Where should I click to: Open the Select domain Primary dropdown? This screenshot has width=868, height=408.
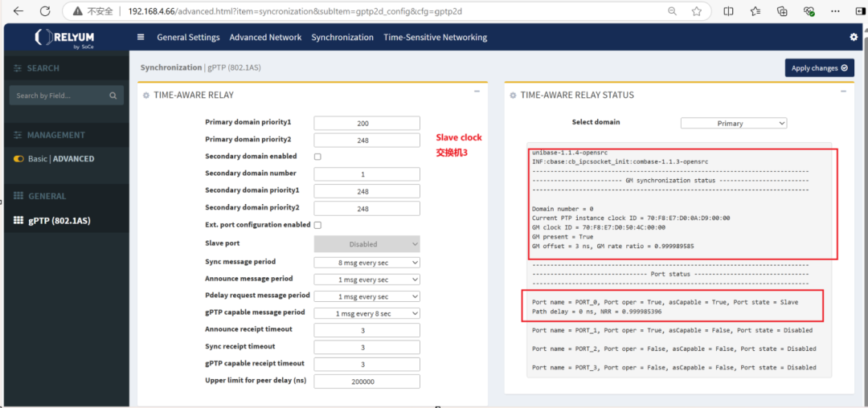[733, 124]
